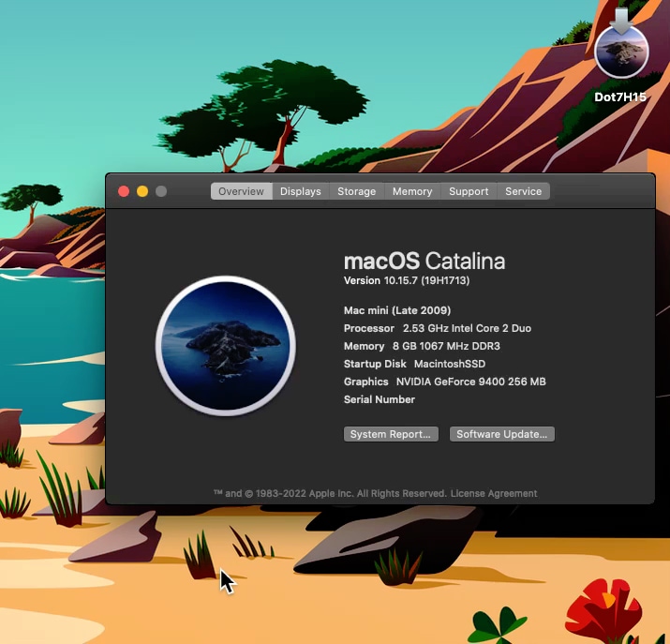Click the Startup Disk MacintoshSSD line
The height and width of the screenshot is (644, 670).
pos(414,364)
